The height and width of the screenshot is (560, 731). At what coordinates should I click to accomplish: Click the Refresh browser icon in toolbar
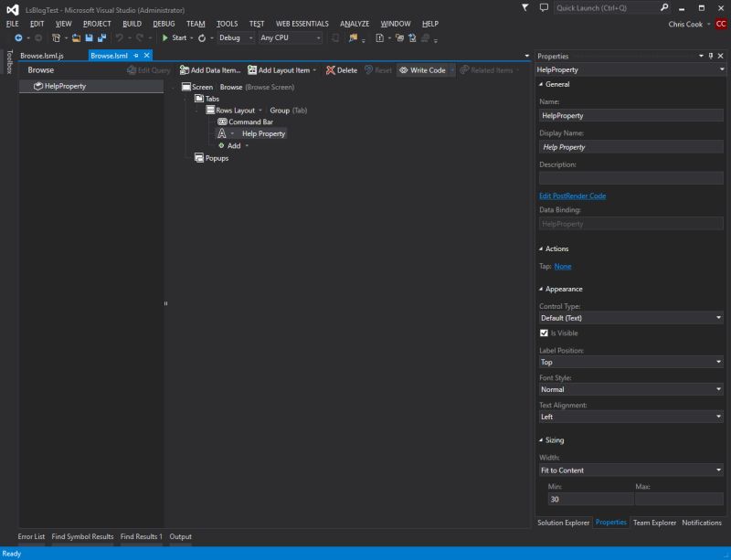pyautogui.click(x=202, y=38)
